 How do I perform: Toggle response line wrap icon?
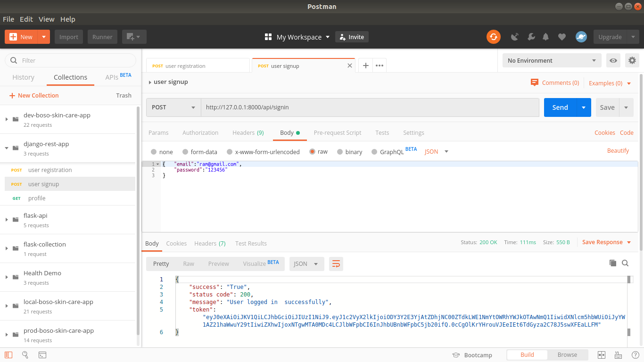(336, 264)
